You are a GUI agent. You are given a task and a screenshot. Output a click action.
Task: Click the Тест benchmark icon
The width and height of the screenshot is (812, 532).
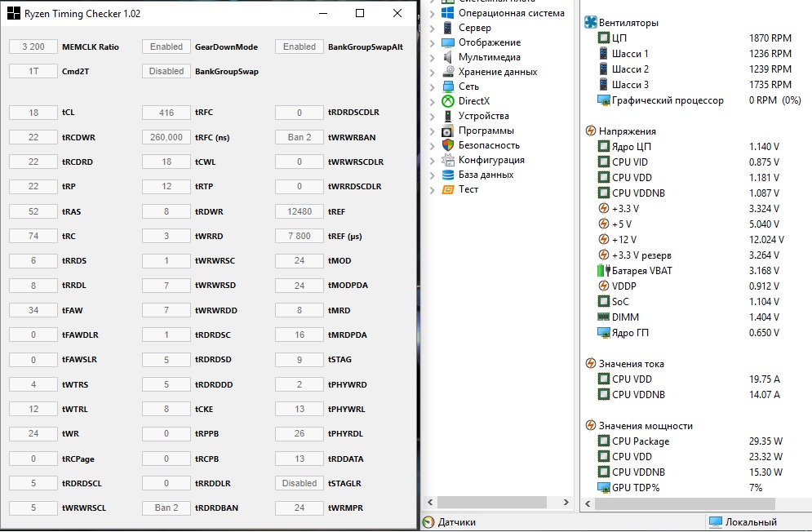point(448,189)
